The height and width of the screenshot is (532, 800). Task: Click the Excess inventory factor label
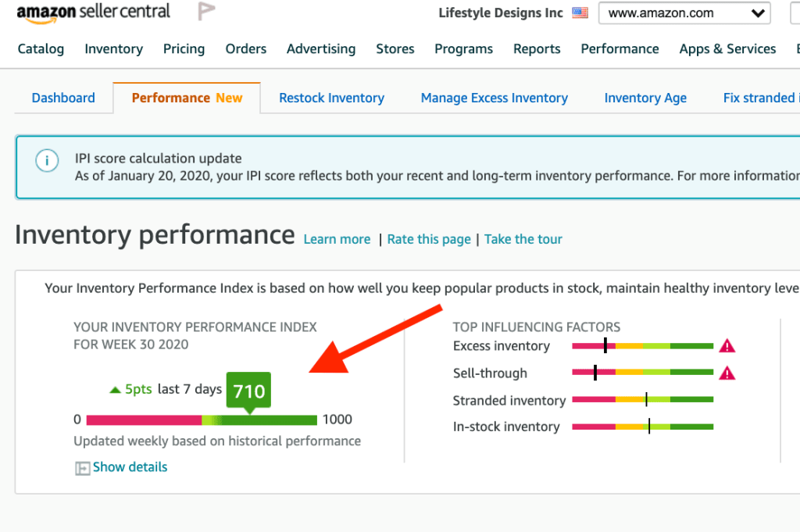pos(502,346)
